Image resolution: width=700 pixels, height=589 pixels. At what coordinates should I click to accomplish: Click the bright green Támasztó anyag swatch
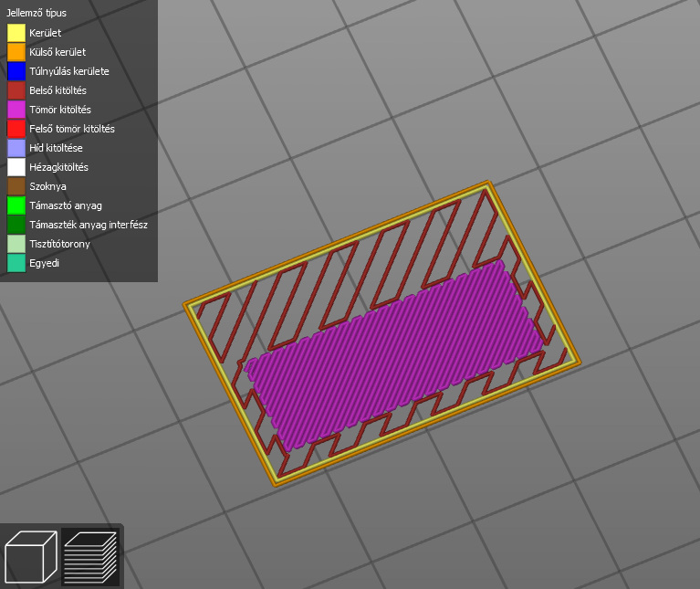(x=16, y=205)
